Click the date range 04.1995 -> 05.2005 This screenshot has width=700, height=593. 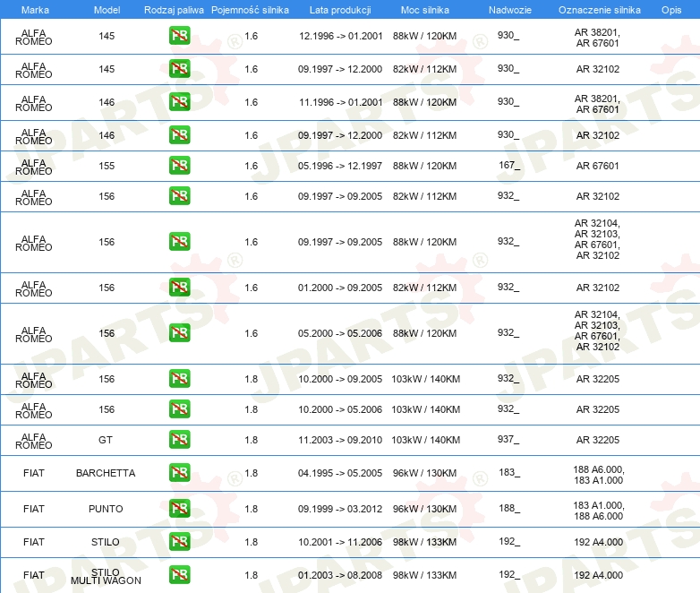[x=340, y=473]
